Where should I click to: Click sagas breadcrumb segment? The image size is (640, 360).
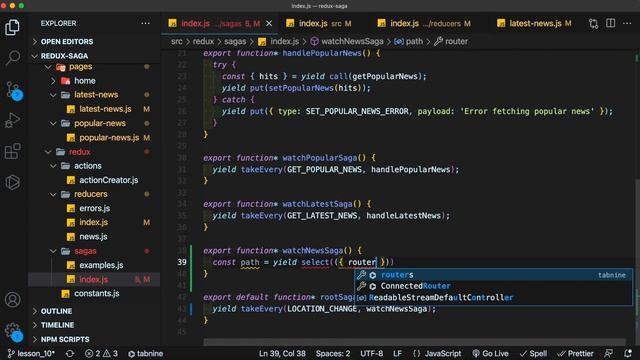tap(235, 41)
